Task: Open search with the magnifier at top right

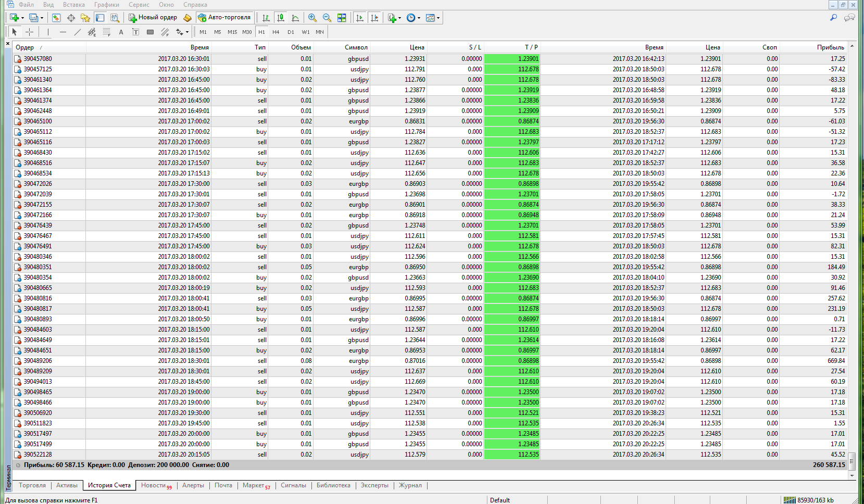Action: point(833,18)
